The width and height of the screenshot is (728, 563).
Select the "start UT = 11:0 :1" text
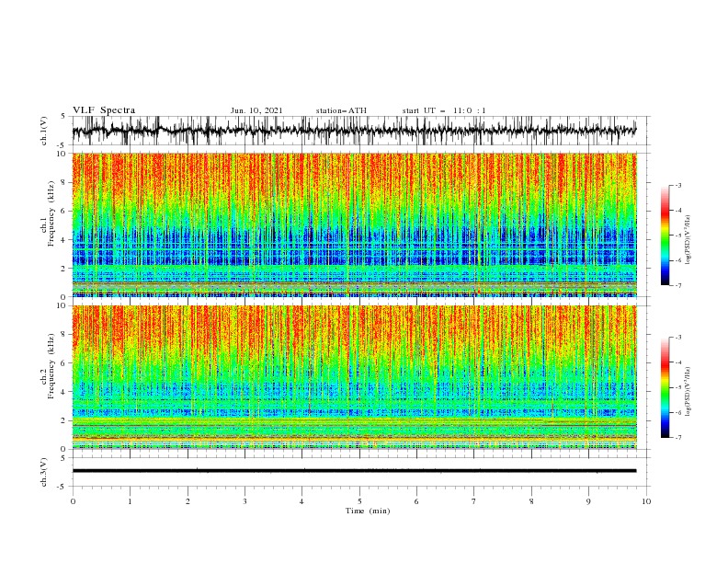(x=444, y=110)
